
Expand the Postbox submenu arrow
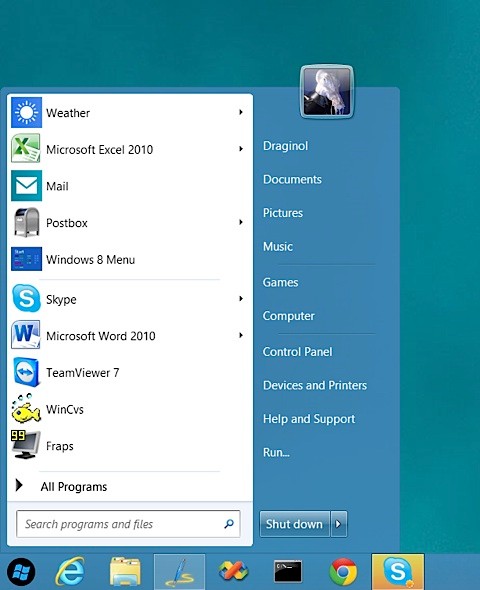click(241, 222)
